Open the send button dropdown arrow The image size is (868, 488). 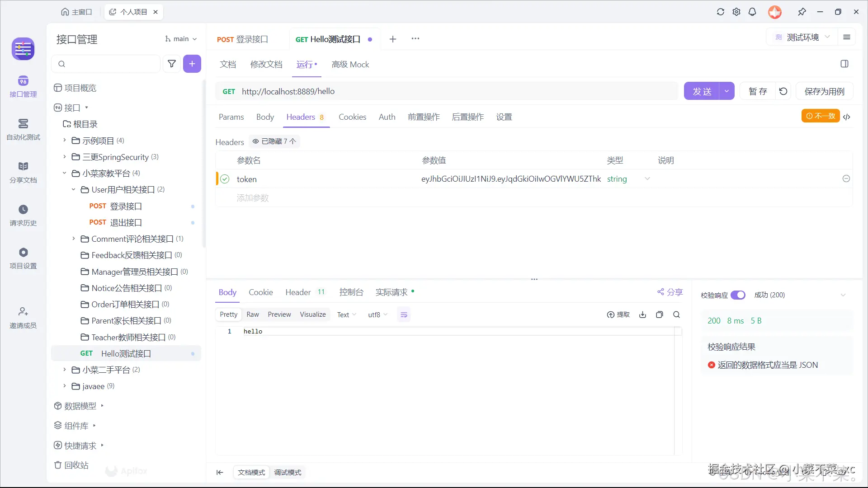[726, 91]
